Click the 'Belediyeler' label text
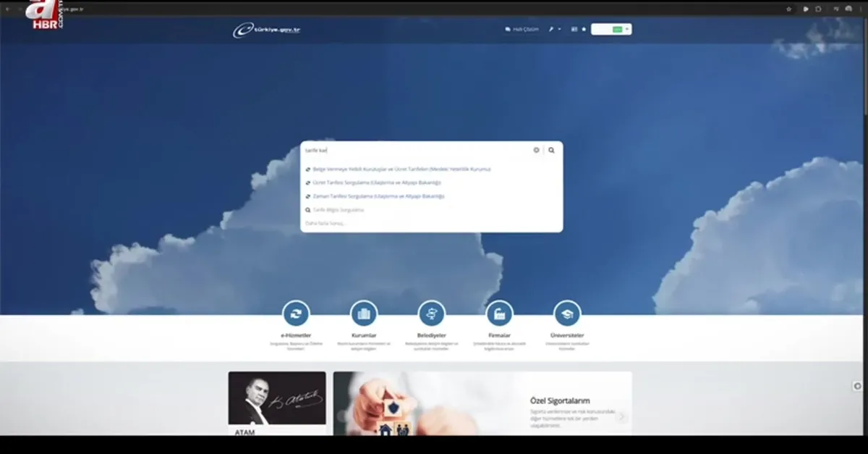 coord(432,336)
